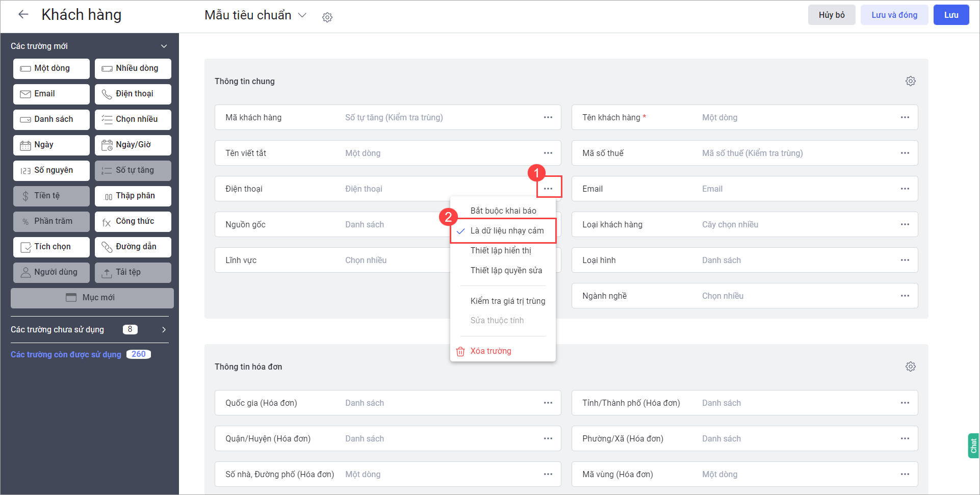The height and width of the screenshot is (495, 980).
Task: Click the Thông tin hóa đơn section title
Action: pos(248,367)
